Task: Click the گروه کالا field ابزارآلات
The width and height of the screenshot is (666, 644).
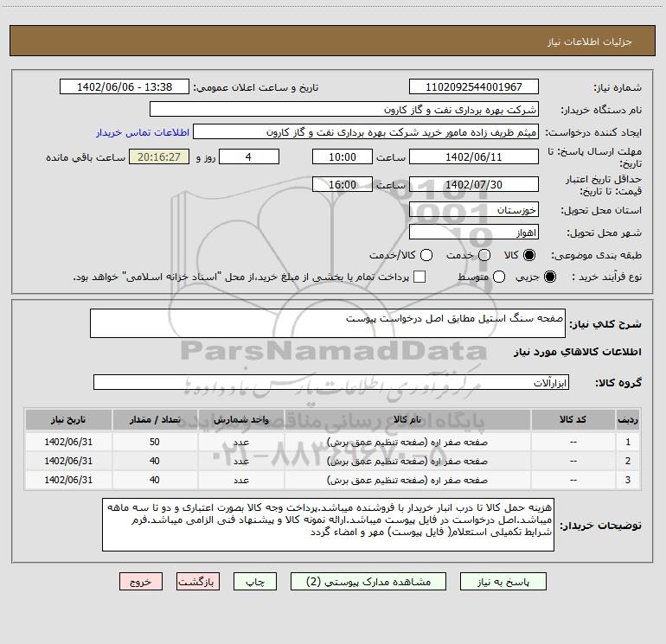Action: tap(331, 382)
